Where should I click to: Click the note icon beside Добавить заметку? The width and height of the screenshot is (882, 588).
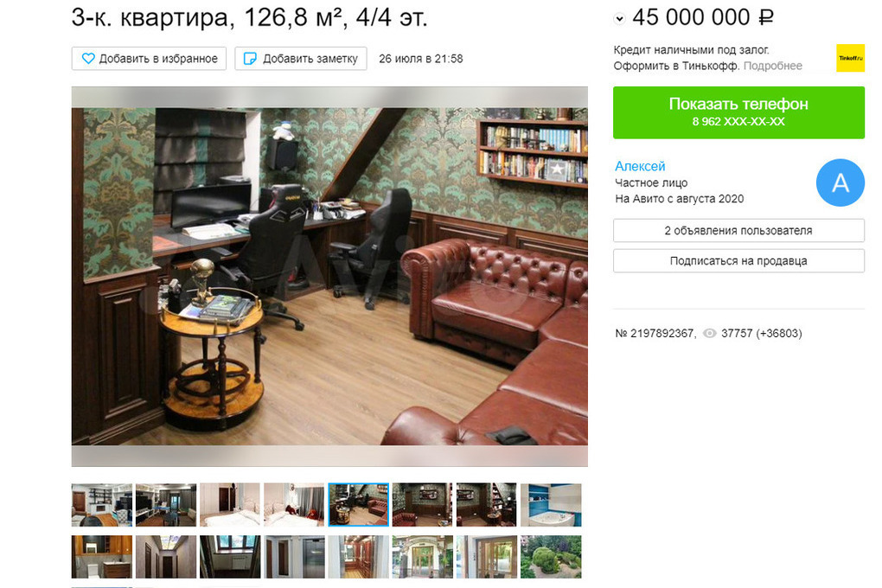250,59
